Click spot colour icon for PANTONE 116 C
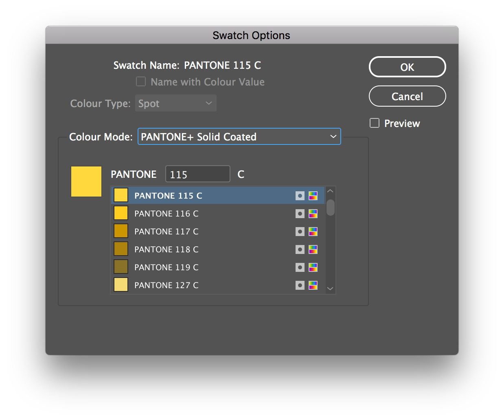504x420 pixels. pos(300,214)
